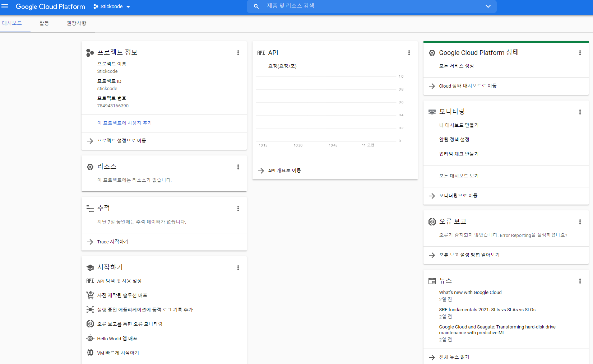The width and height of the screenshot is (593, 364).
Task: Click 사전 제작된 솔루션 배포
Action: 122,295
